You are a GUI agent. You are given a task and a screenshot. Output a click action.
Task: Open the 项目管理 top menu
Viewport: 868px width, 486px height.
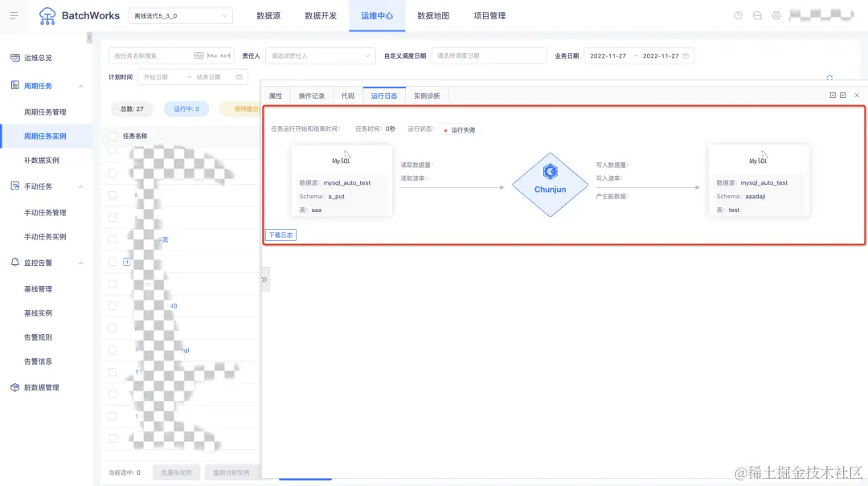click(489, 15)
